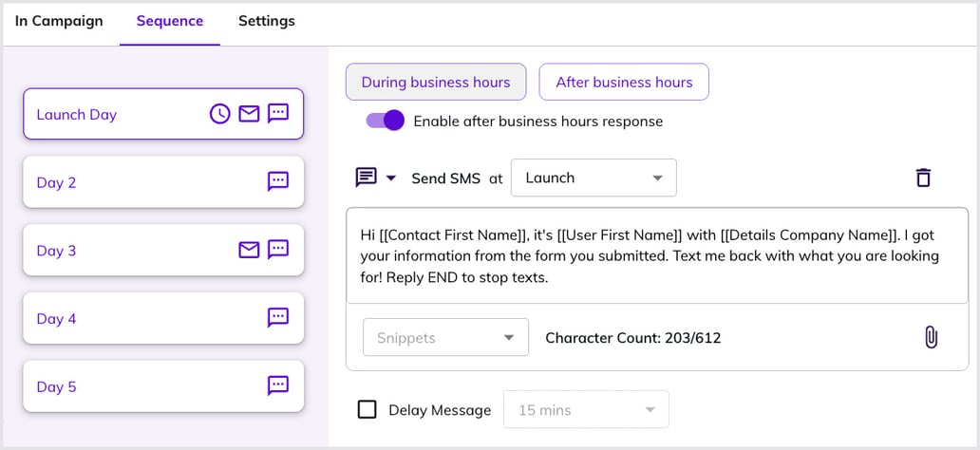Delete the SMS step with trash icon
Image resolution: width=980 pixels, height=450 pixels.
tap(923, 178)
